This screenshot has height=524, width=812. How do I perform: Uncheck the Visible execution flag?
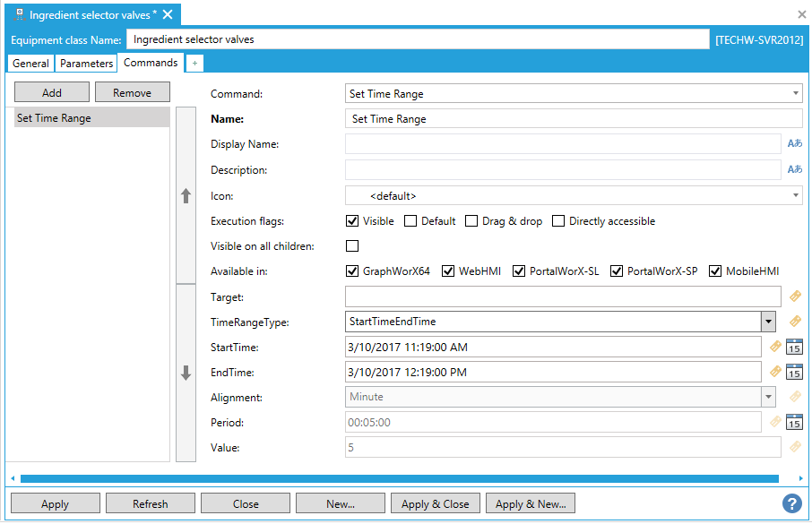(x=352, y=221)
